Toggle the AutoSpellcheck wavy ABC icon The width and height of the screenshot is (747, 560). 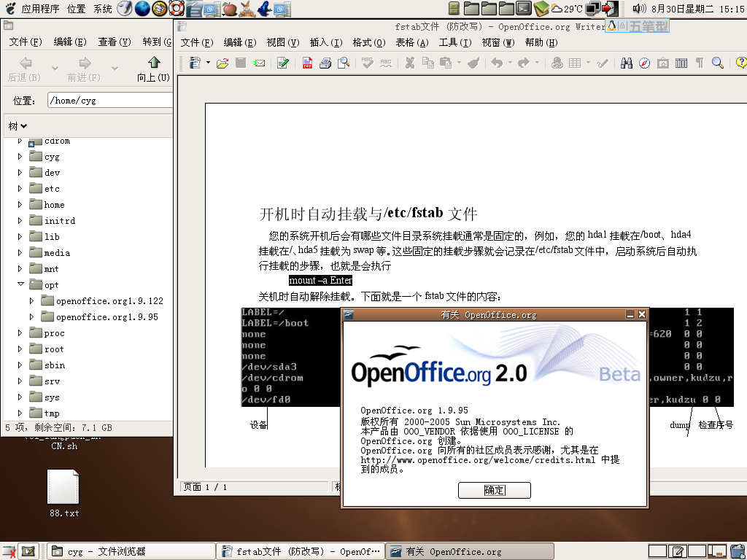(x=385, y=63)
